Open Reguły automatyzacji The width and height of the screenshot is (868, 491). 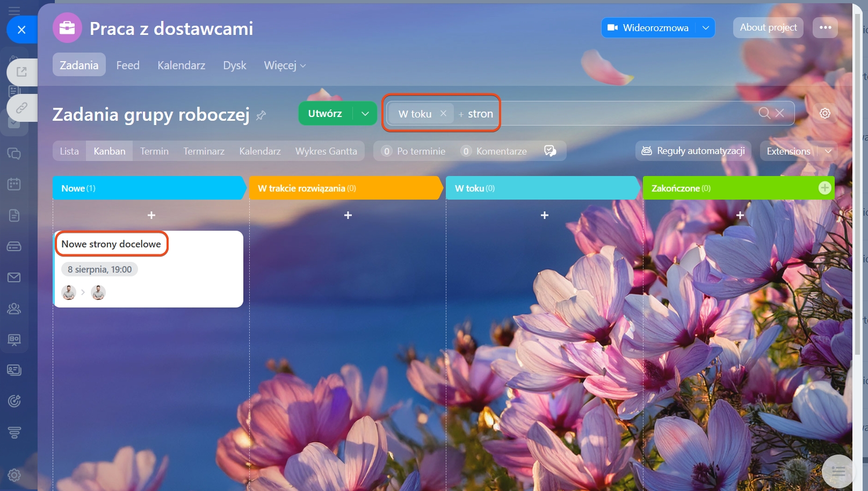(693, 151)
